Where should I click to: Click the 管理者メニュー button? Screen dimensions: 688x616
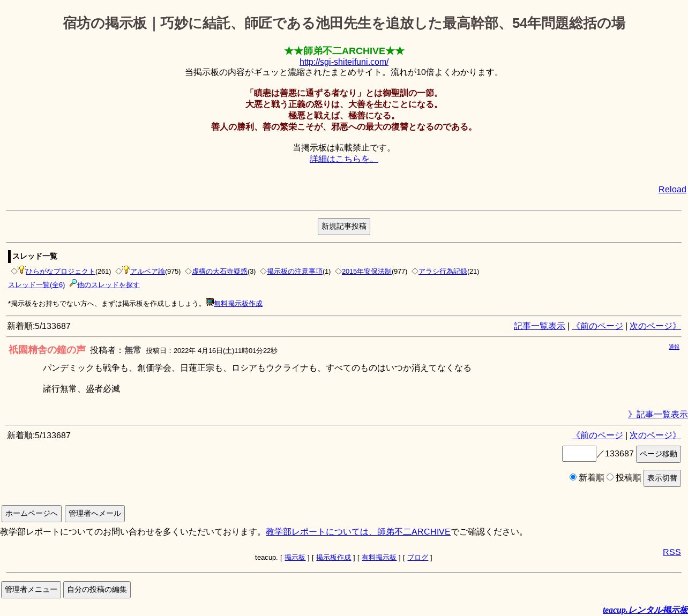click(x=31, y=590)
